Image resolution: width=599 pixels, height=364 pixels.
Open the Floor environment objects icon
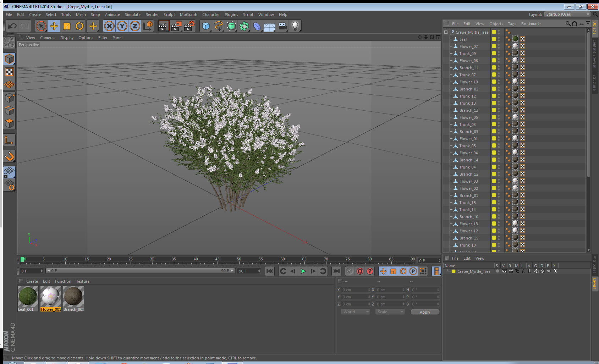[x=270, y=26]
